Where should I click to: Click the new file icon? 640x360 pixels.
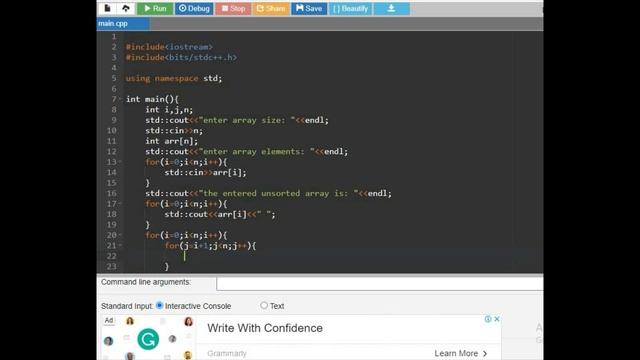[x=107, y=8]
